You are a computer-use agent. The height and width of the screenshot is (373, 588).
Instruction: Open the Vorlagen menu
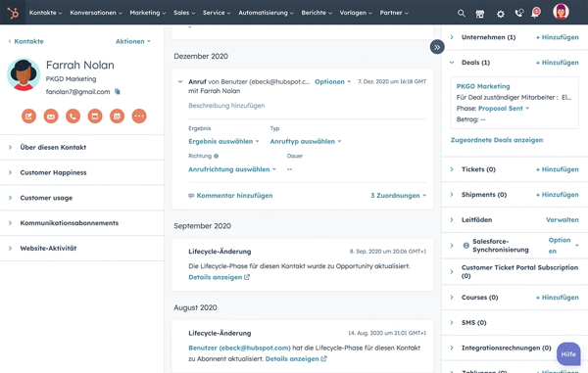click(356, 13)
